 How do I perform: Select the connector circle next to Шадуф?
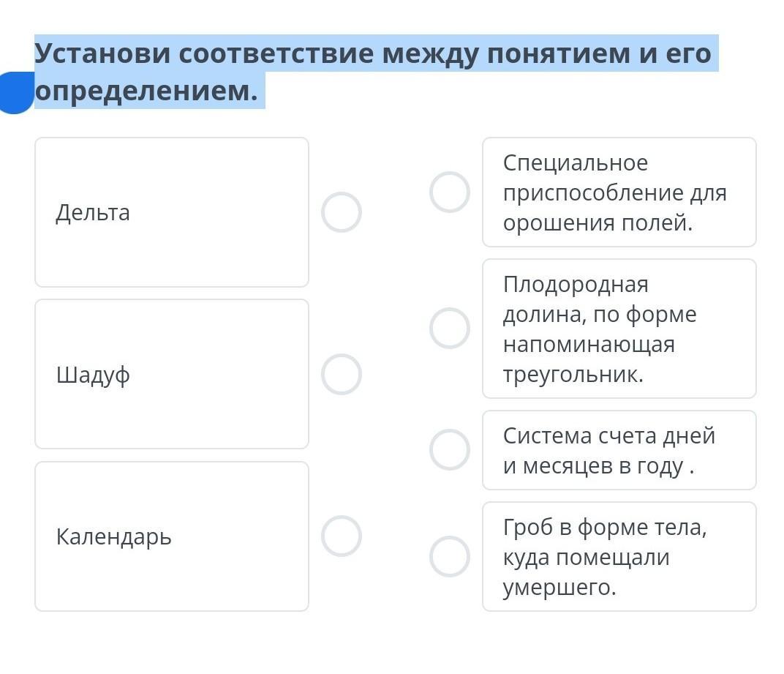[342, 374]
